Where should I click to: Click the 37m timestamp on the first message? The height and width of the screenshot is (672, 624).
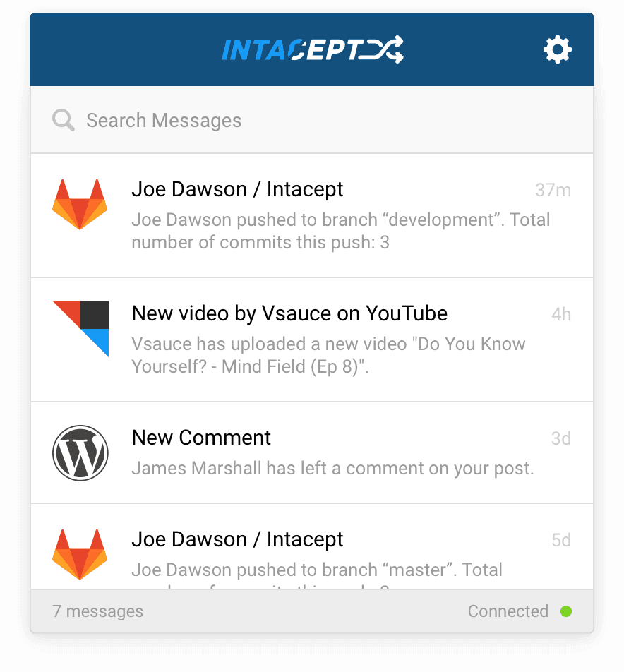[x=551, y=190]
